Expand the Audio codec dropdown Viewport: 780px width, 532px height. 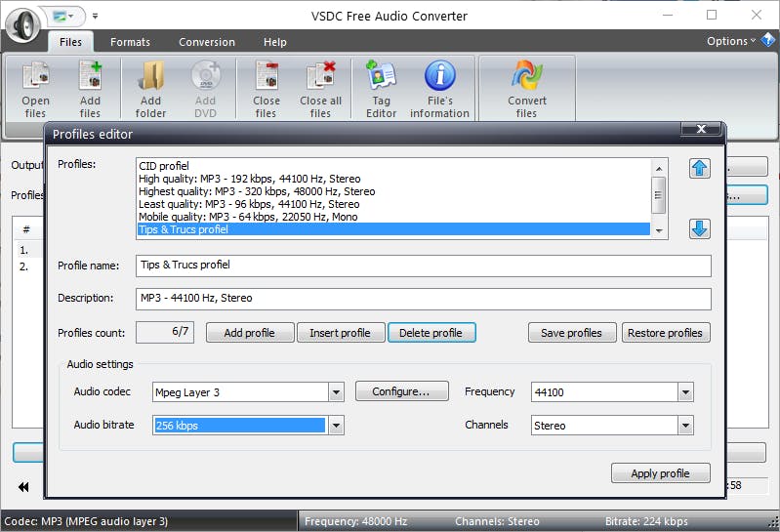point(336,392)
